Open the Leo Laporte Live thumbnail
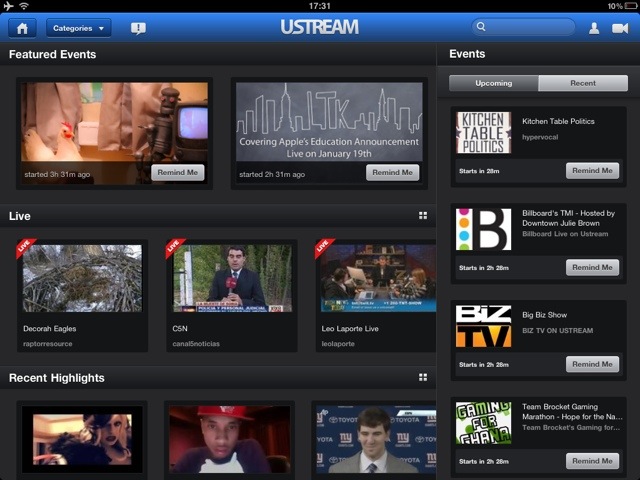 pos(378,278)
